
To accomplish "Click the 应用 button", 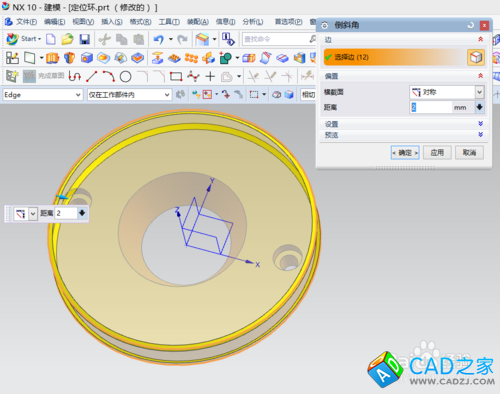I will pos(437,153).
